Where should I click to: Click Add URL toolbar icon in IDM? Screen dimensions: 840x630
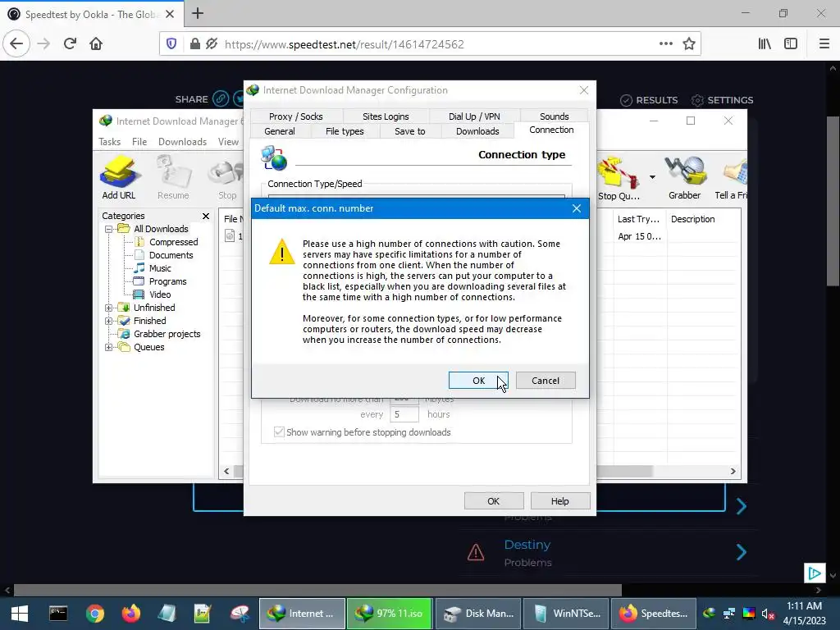tap(119, 178)
